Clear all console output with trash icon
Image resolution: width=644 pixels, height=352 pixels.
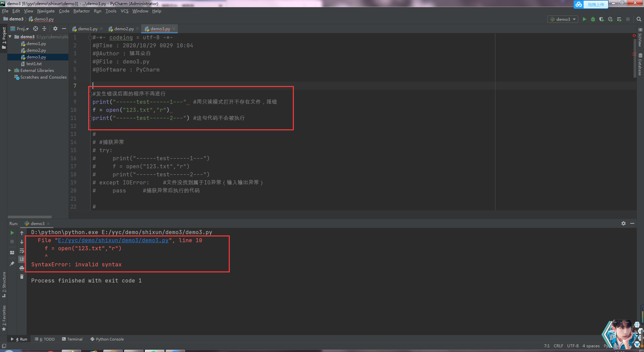pyautogui.click(x=22, y=277)
